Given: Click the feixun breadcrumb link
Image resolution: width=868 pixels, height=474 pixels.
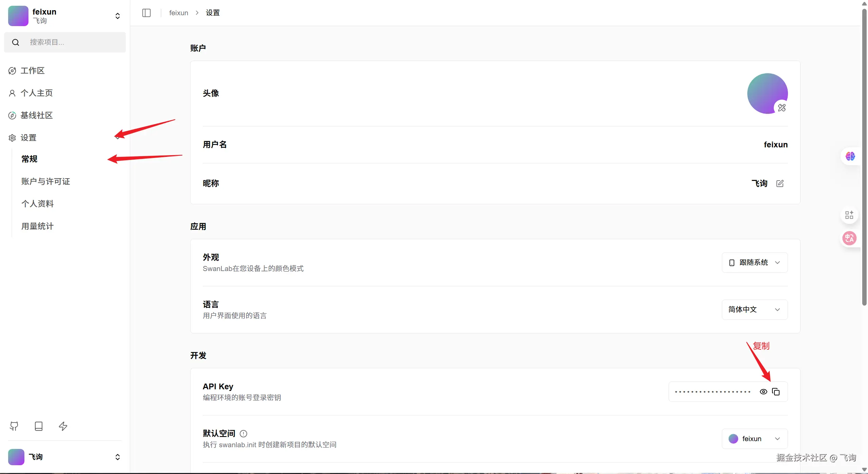Looking at the screenshot, I should point(178,13).
